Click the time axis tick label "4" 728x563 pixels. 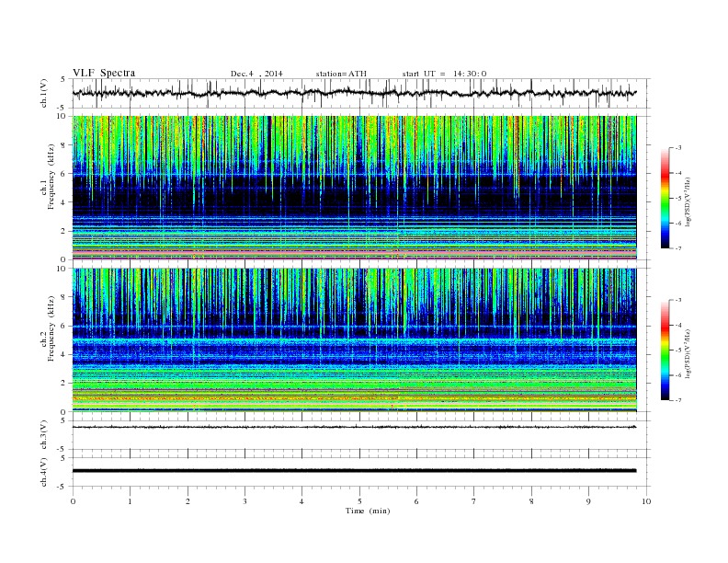tap(301, 501)
